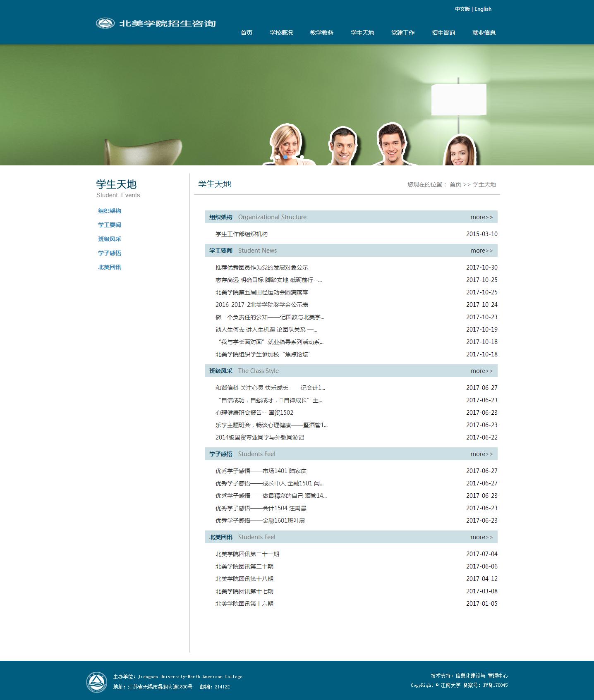Select the blue carousel dot on banner

click(x=285, y=157)
